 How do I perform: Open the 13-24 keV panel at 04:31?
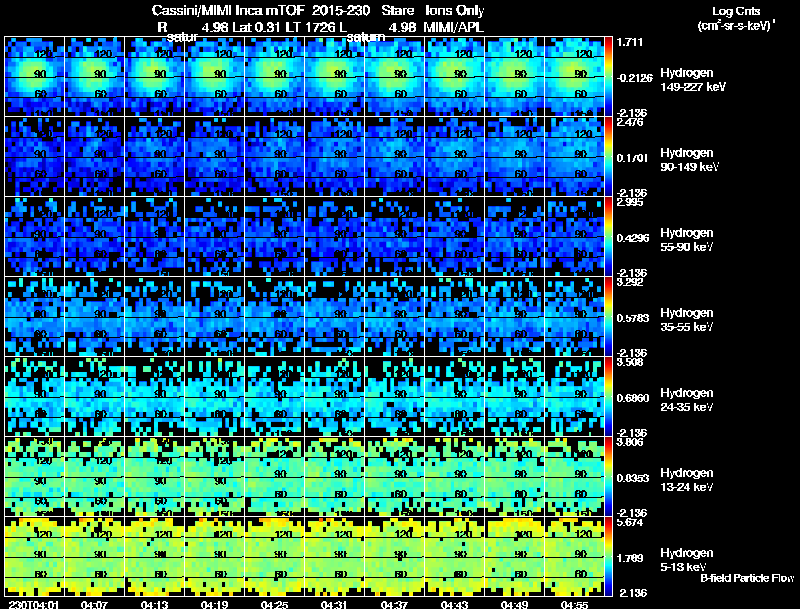pos(335,476)
